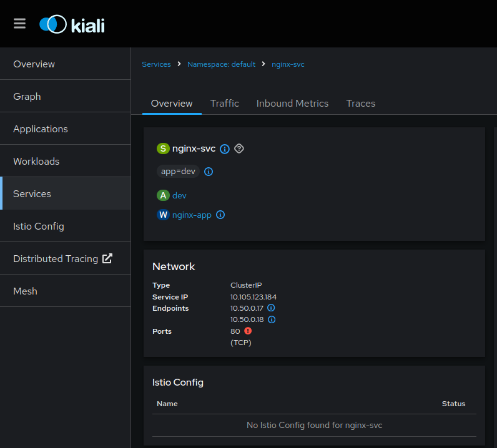Open Workloads from the sidebar

click(x=36, y=162)
